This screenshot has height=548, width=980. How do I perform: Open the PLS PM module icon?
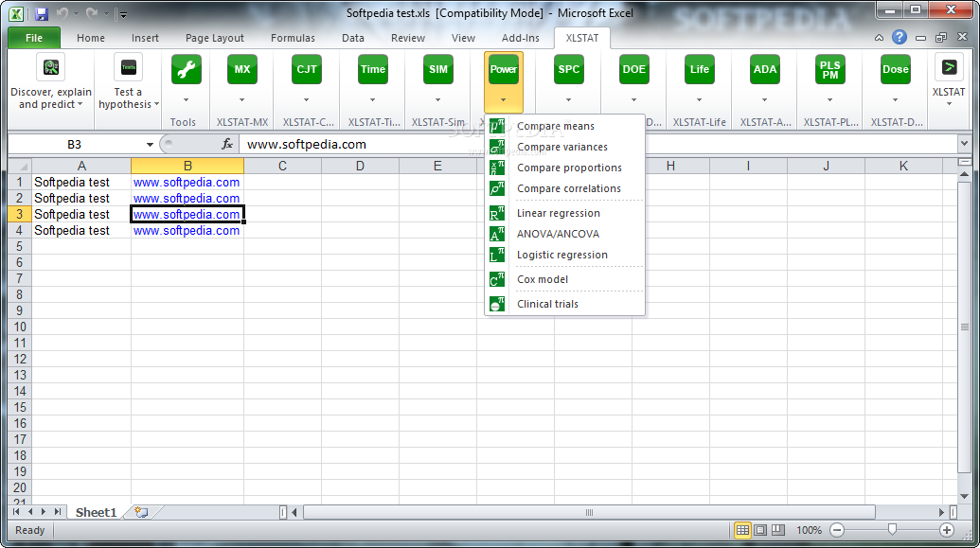pyautogui.click(x=830, y=69)
